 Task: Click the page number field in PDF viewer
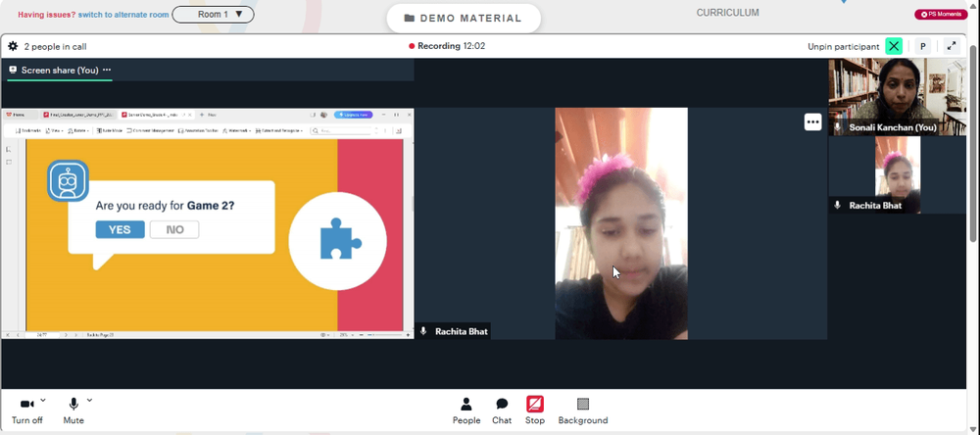tap(42, 335)
